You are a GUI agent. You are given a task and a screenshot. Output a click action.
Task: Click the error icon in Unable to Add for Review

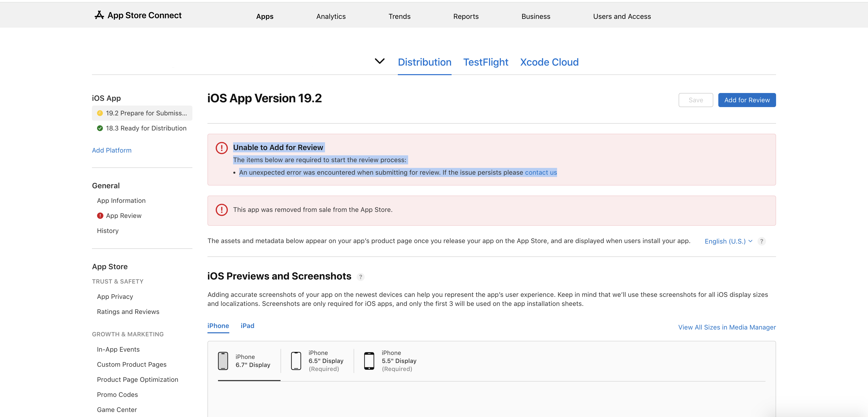(222, 148)
